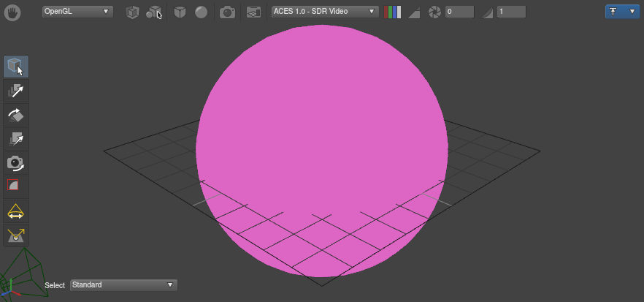Click the pink sphere in the viewport
The height and width of the screenshot is (302, 644).
(321, 151)
